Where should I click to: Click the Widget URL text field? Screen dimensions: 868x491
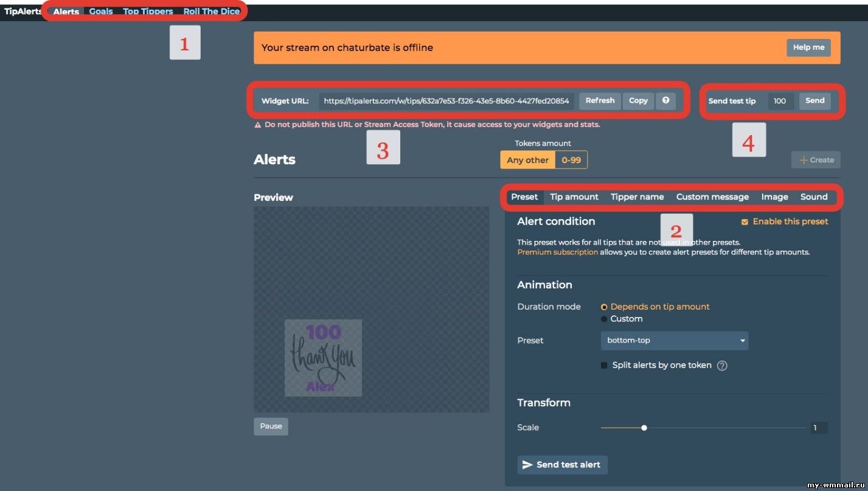click(x=446, y=101)
